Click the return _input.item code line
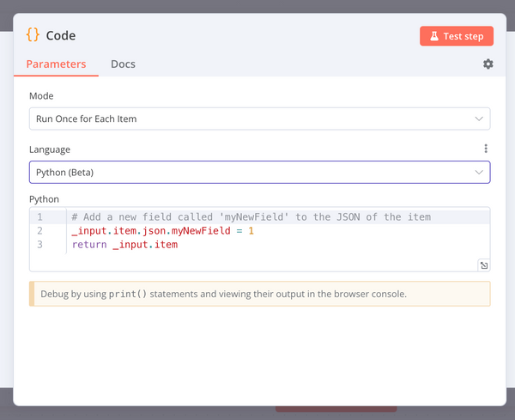This screenshot has width=515, height=420. pos(124,245)
